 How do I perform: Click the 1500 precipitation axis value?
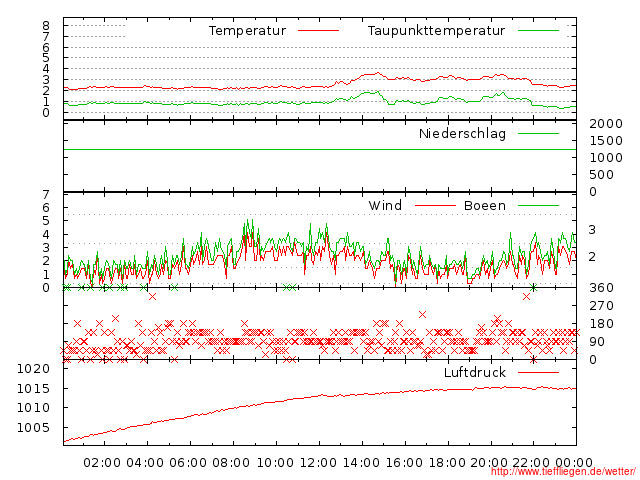click(606, 141)
